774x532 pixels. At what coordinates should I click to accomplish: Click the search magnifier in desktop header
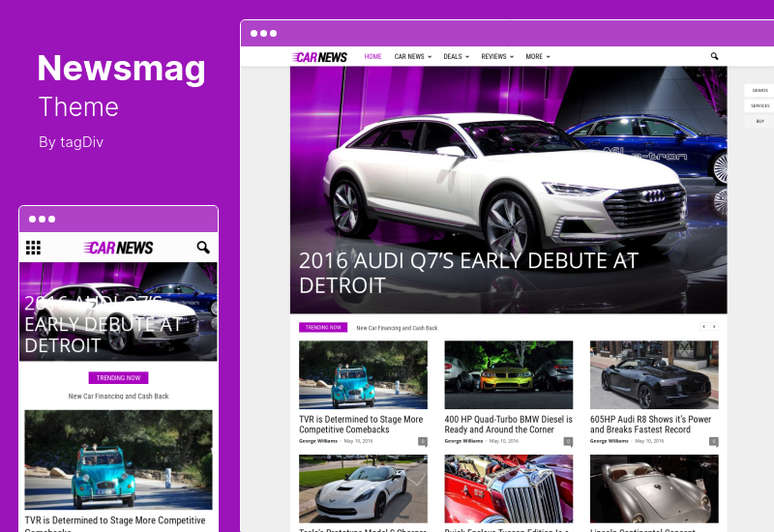714,56
